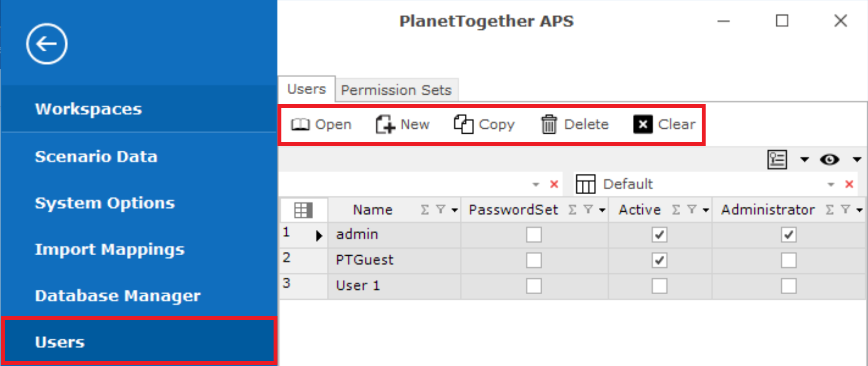
Task: Click the back arrow button
Action: (47, 44)
